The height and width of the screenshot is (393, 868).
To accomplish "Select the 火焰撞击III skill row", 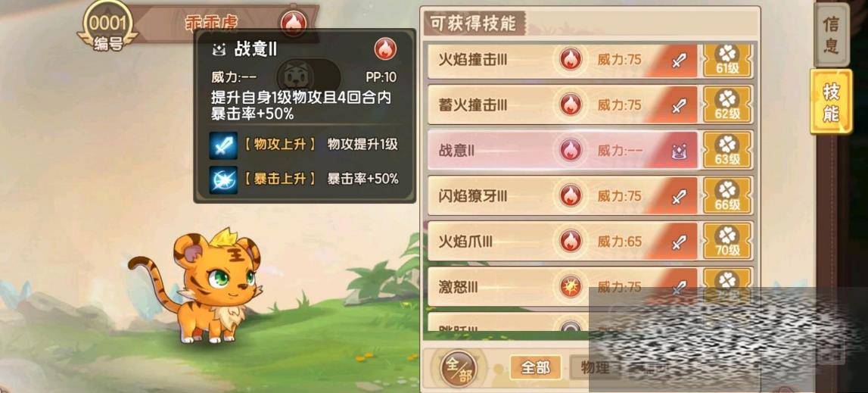I will 562,60.
